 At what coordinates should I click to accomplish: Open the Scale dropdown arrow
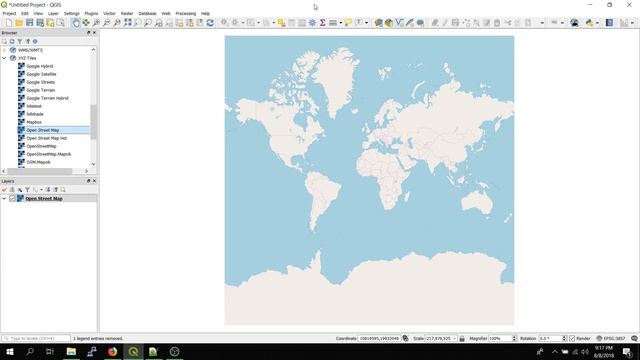(x=454, y=338)
